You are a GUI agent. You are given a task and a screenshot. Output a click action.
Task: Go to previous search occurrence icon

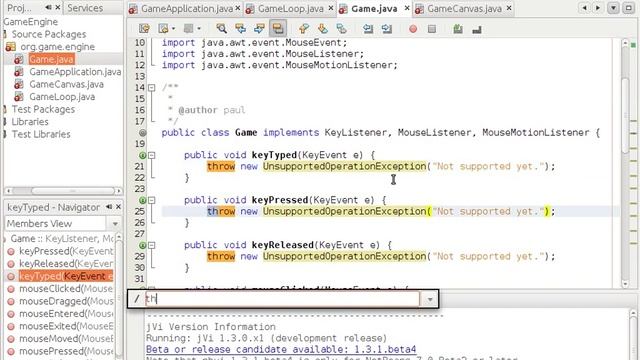pyautogui.click(x=240, y=29)
